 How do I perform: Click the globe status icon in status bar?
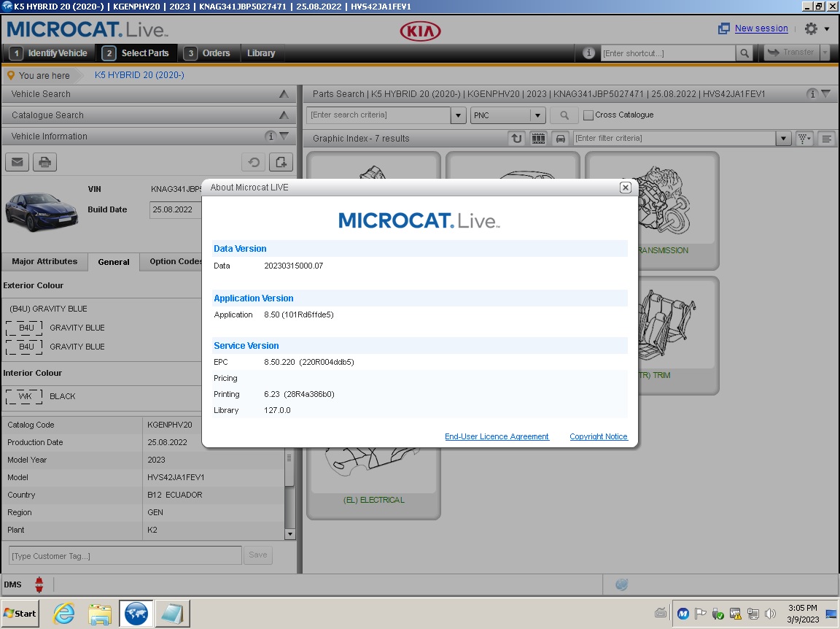[621, 584]
